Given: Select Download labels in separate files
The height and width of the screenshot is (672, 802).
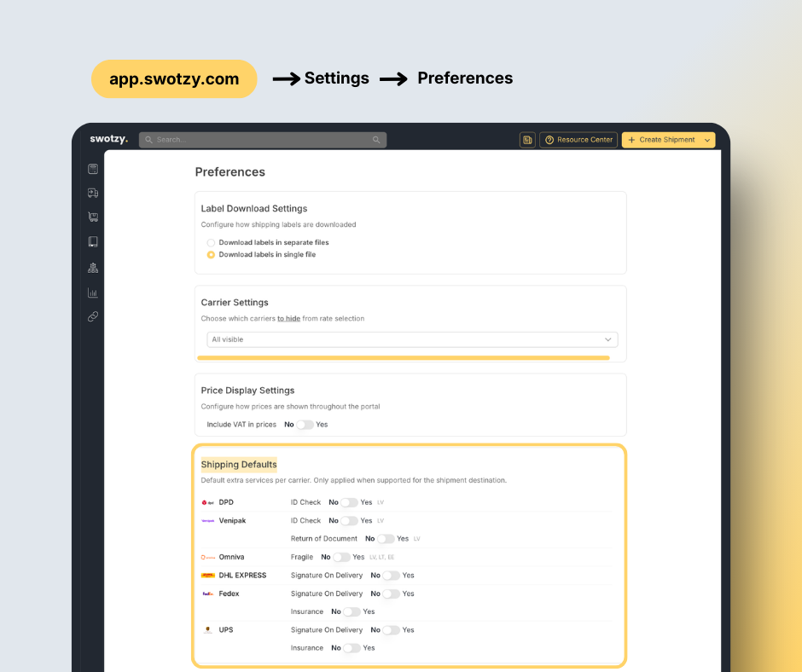Looking at the screenshot, I should point(211,242).
